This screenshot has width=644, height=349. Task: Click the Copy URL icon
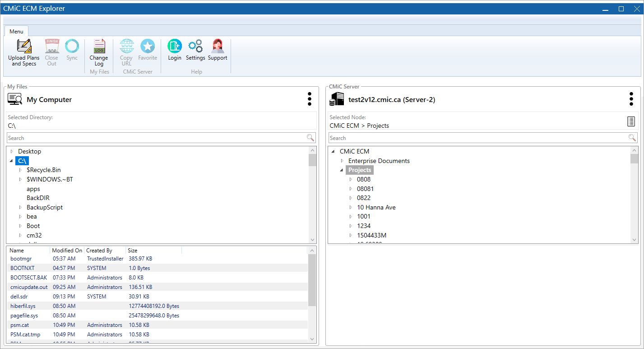point(126,46)
